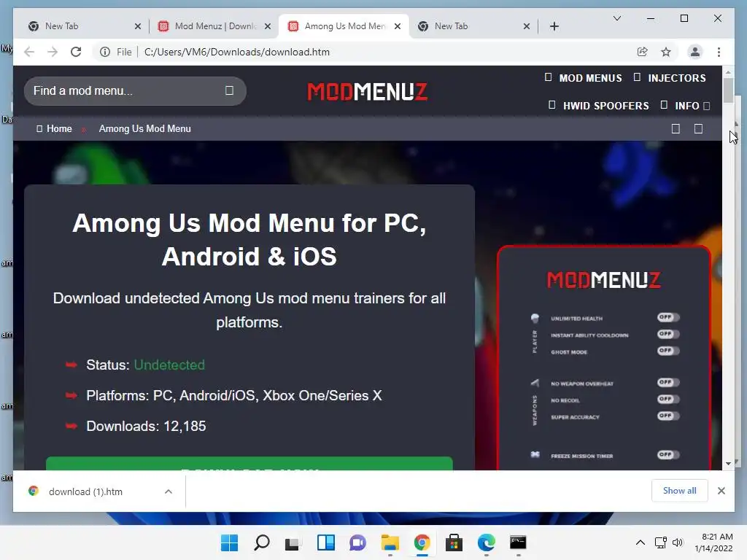Click the Among Us Mod Menu breadcrumb
The image size is (747, 560).
pyautogui.click(x=145, y=128)
